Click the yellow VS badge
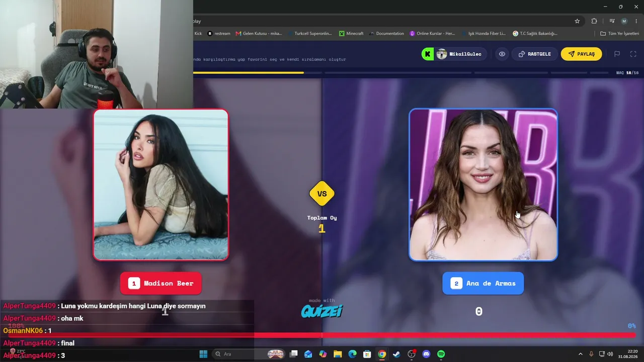The height and width of the screenshot is (362, 644). tap(322, 194)
